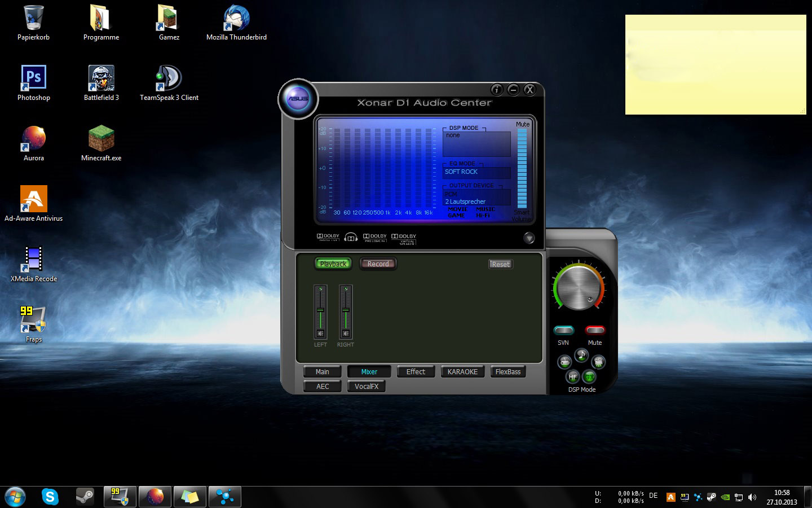Switch to Playback mixer view
Image resolution: width=812 pixels, height=508 pixels.
pyautogui.click(x=333, y=264)
